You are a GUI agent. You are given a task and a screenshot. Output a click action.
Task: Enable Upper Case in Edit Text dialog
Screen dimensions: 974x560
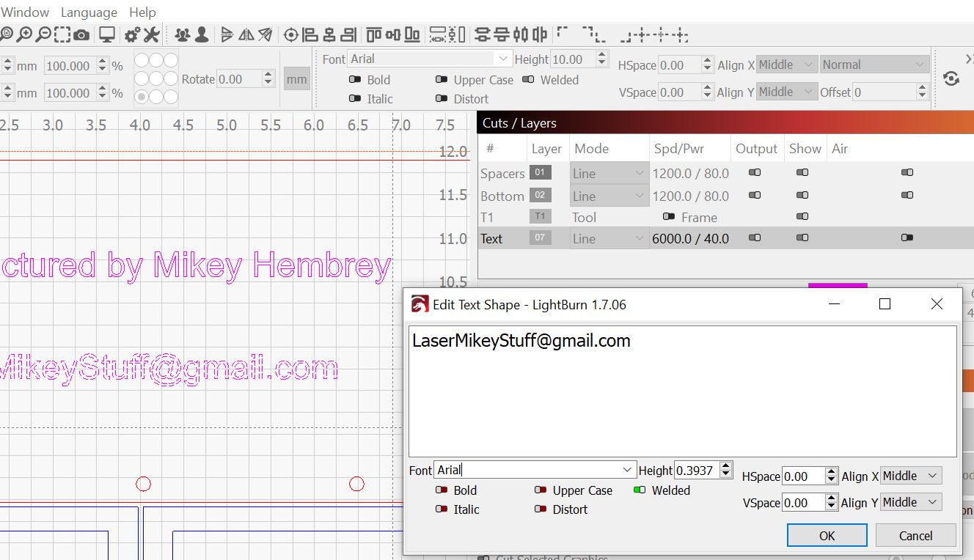click(541, 490)
